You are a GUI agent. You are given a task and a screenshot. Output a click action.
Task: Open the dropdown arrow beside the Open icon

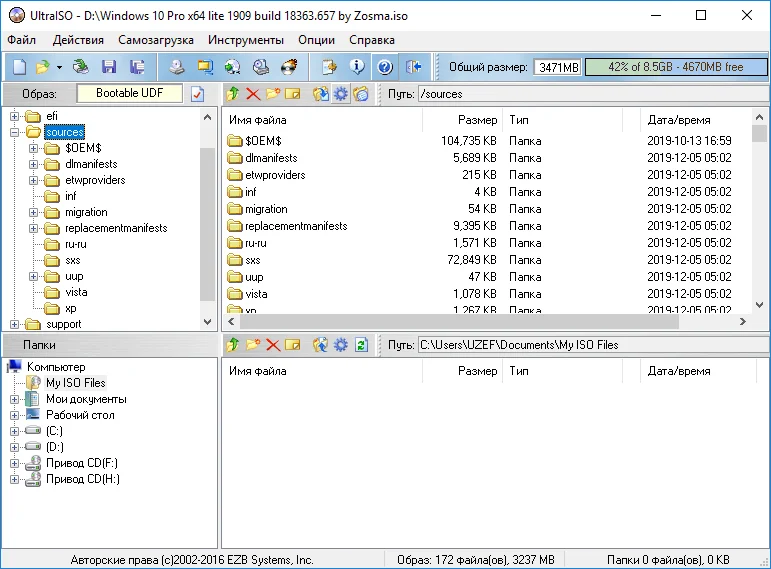tap(59, 67)
